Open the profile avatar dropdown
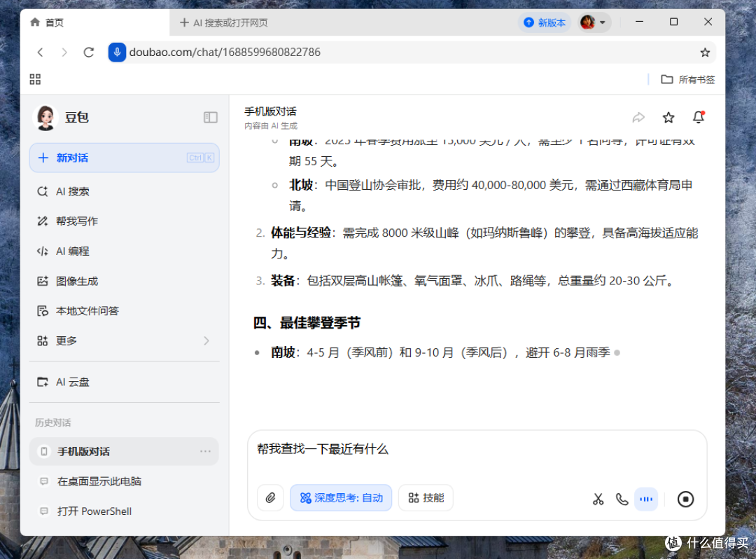Screen dimensions: 756x559 tap(594, 22)
